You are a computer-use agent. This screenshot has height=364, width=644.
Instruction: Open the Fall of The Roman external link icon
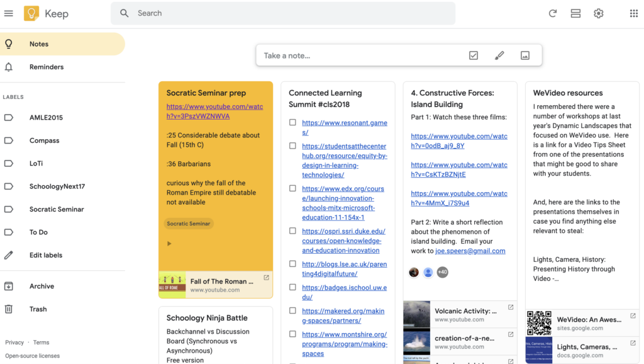click(266, 278)
